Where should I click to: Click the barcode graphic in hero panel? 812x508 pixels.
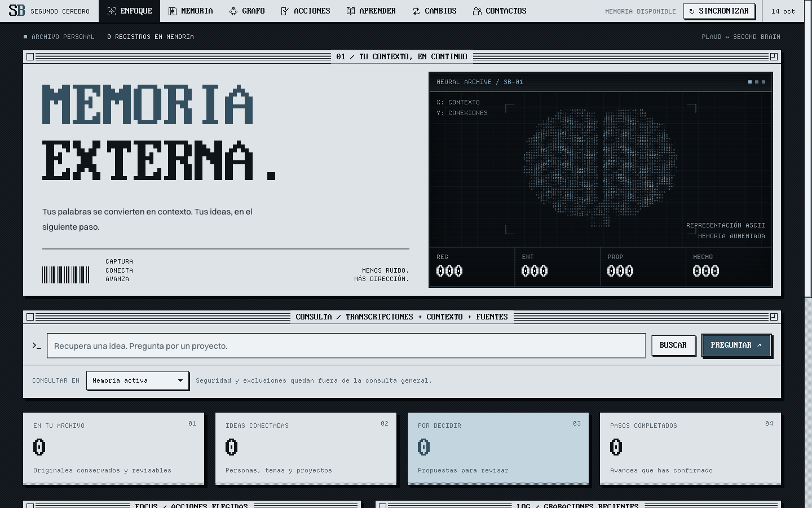point(66,275)
